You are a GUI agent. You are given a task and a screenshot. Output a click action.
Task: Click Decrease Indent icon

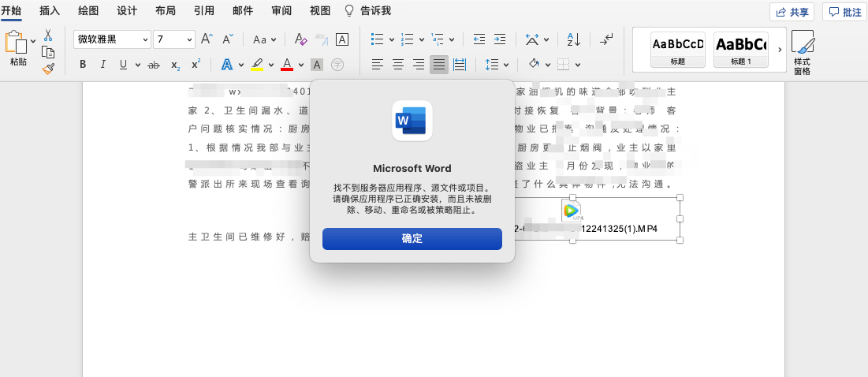pos(479,39)
